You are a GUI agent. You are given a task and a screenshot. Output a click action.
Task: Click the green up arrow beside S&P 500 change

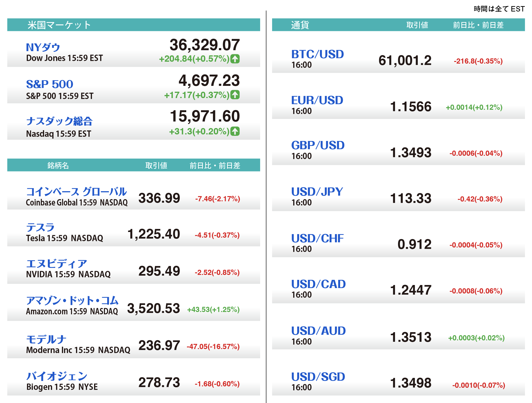pyautogui.click(x=235, y=95)
